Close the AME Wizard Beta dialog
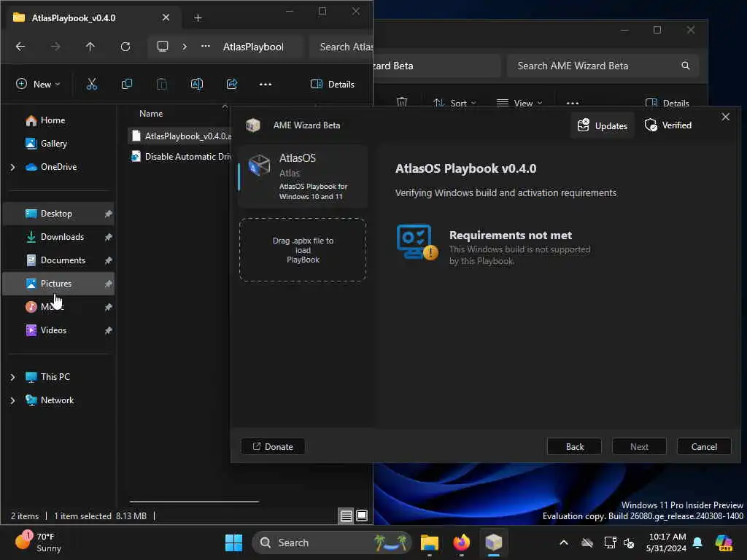This screenshot has width=747, height=560. pyautogui.click(x=726, y=117)
